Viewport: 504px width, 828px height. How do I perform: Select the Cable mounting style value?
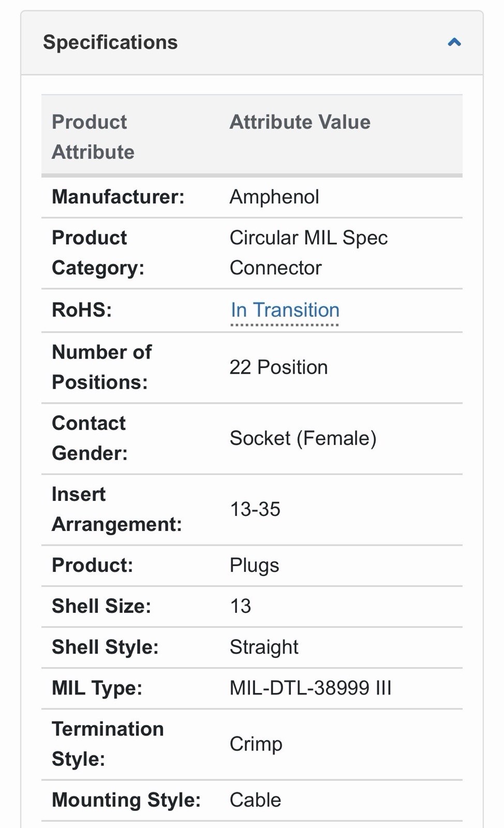255,800
